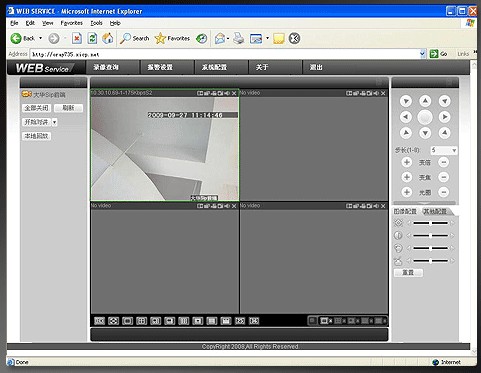
Task: Adjust the hue slider (third image slider)
Action: tap(430, 248)
